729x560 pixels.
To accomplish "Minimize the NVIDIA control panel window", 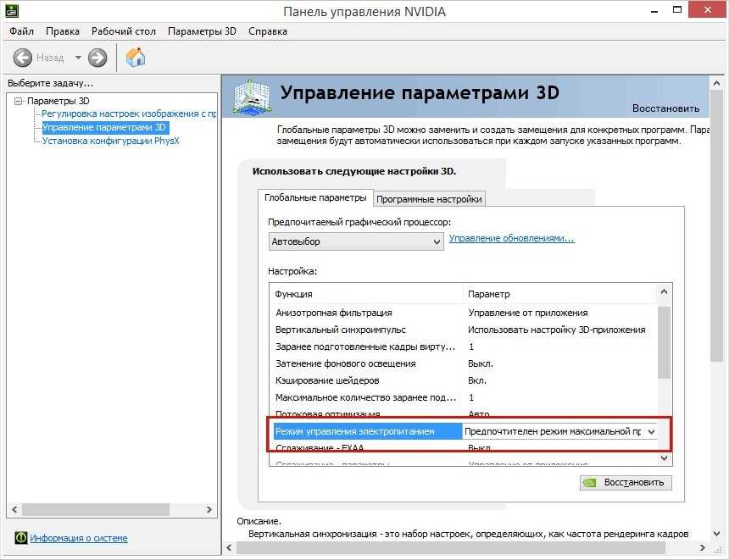I will coord(654,11).
